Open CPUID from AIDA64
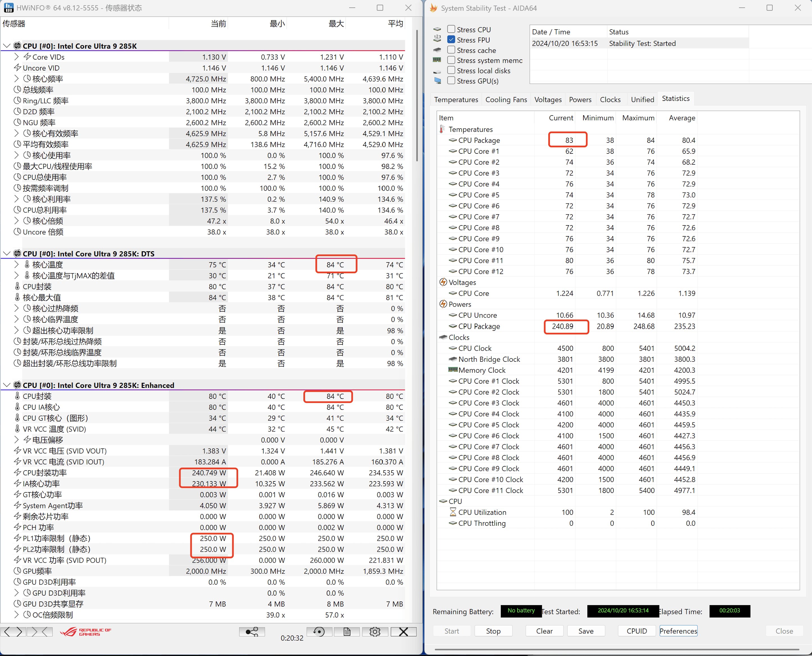812x656 pixels. tap(637, 631)
